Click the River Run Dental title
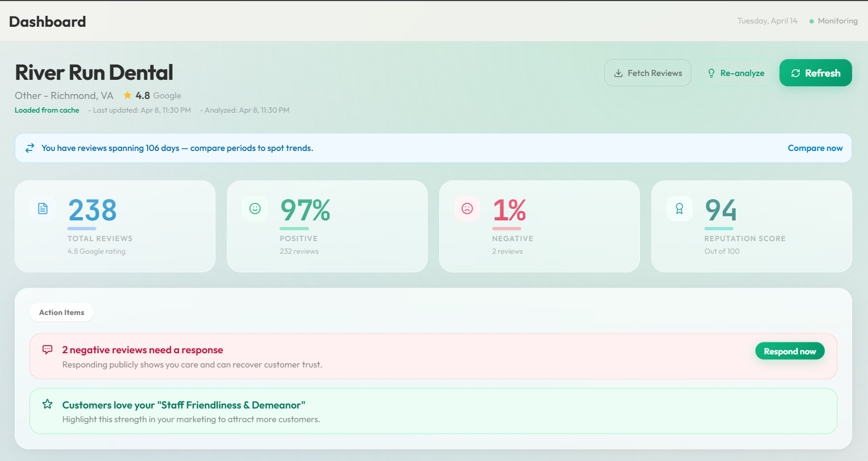Viewport: 868px width, 461px height. click(x=94, y=72)
